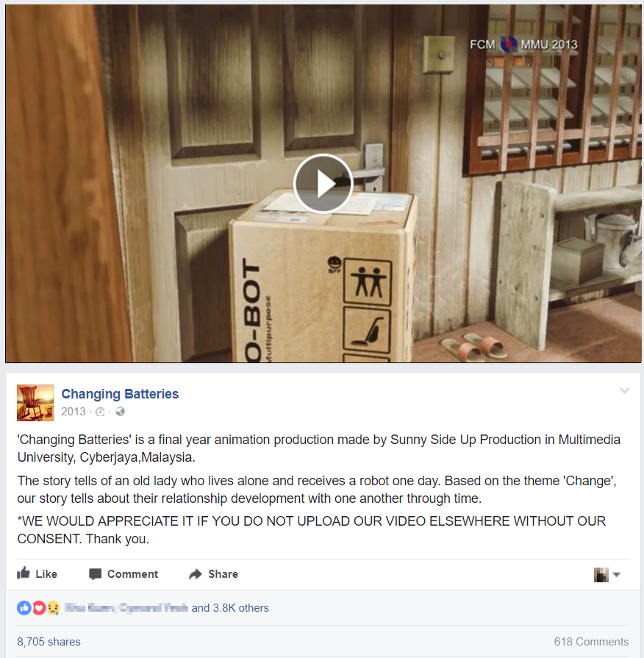
Task: Click the Share arrow icon
Action: 196,574
